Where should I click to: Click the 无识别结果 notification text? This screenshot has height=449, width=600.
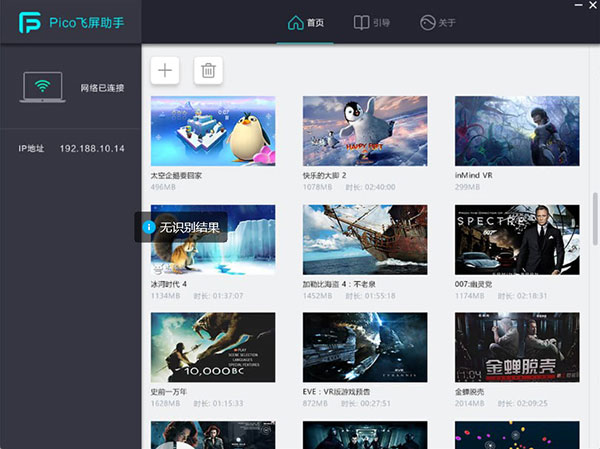click(189, 227)
